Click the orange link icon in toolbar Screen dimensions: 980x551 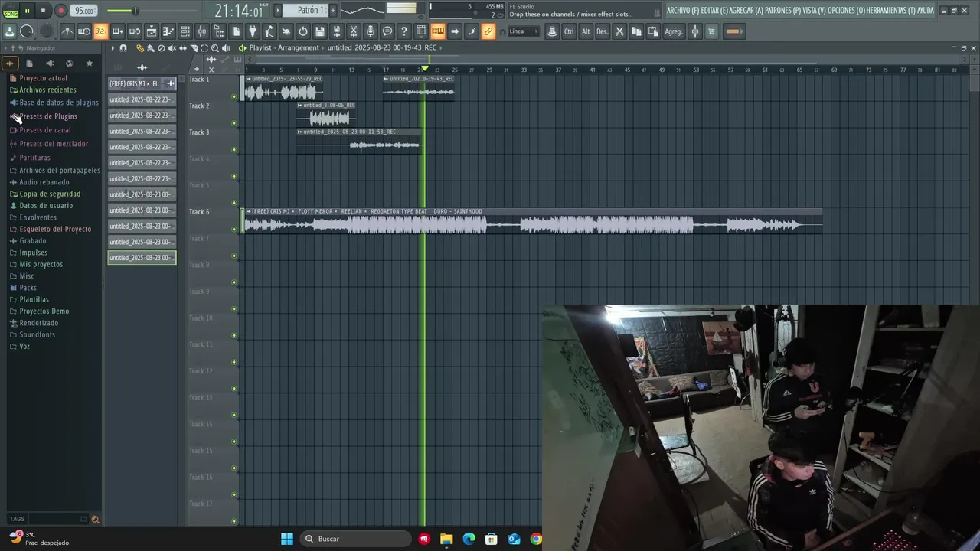click(488, 31)
